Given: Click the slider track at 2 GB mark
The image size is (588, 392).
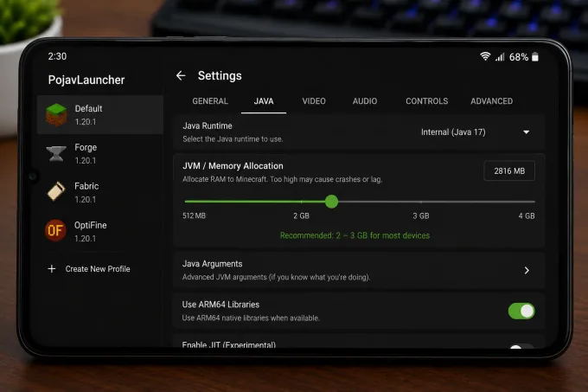Looking at the screenshot, I should pyautogui.click(x=302, y=202).
